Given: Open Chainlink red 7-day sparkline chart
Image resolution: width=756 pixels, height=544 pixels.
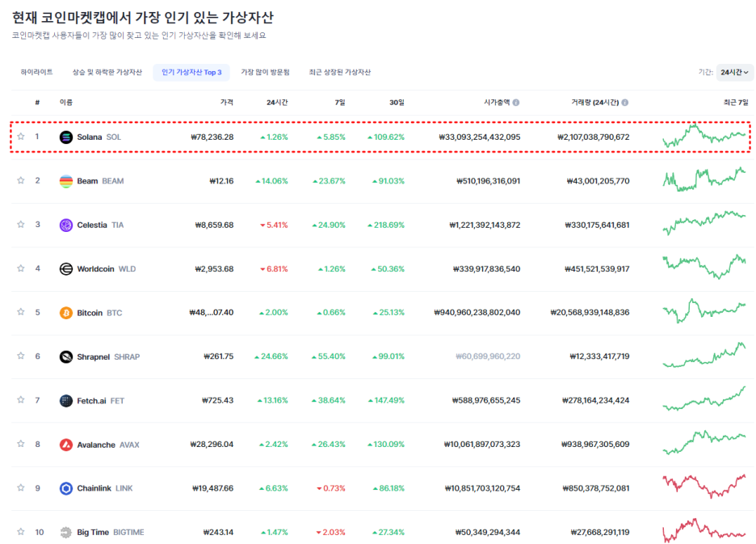Looking at the screenshot, I should (704, 487).
